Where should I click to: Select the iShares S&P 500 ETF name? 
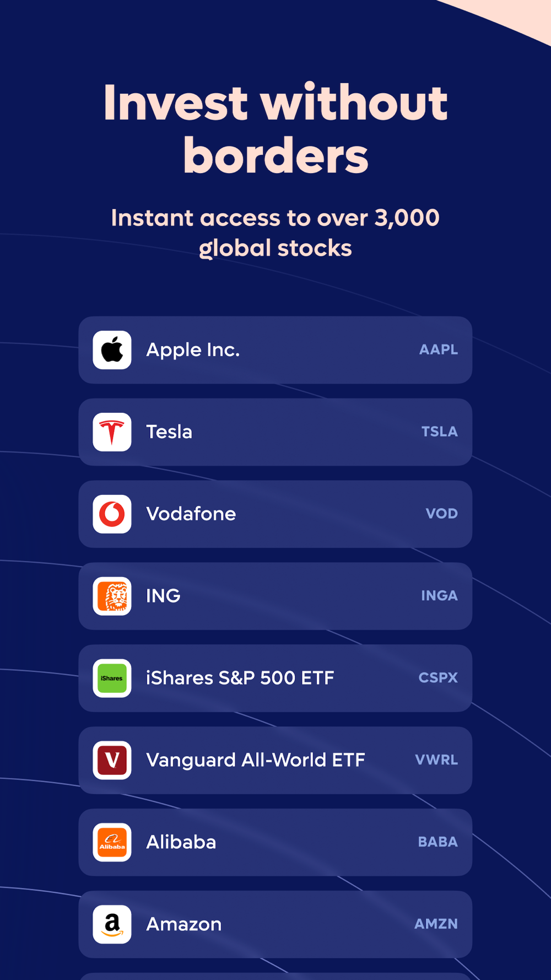coord(240,678)
